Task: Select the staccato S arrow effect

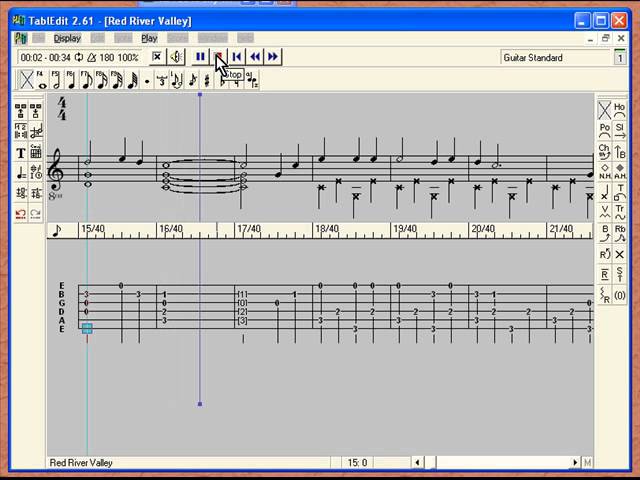Action: tap(619, 274)
